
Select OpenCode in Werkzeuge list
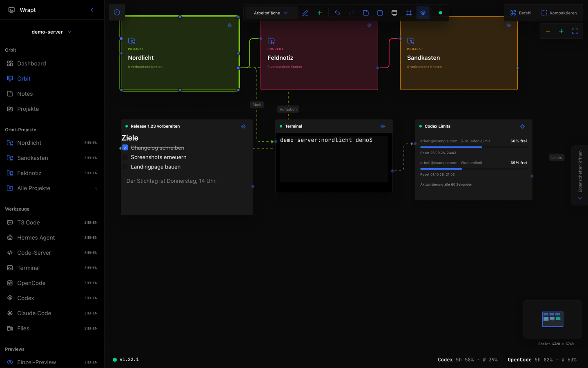(52, 283)
